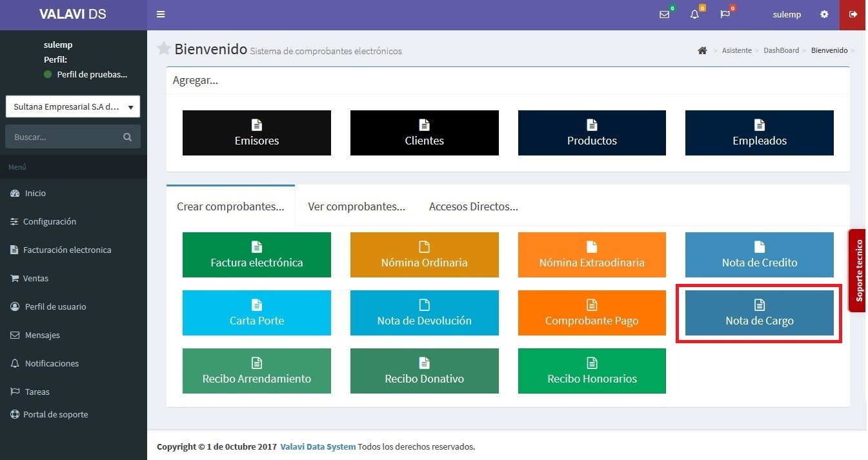Click the star favorite icon beside Bienvenido
The width and height of the screenshot is (868, 460).
click(164, 48)
